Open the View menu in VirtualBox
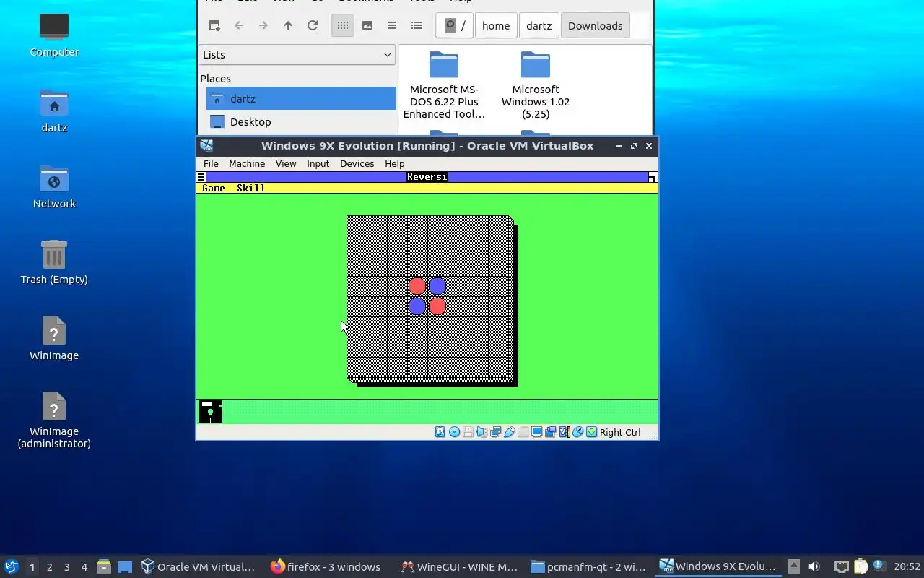Image resolution: width=924 pixels, height=578 pixels. coord(286,164)
